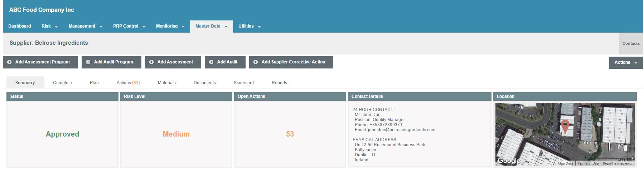Click the Approved status value

(x=62, y=134)
